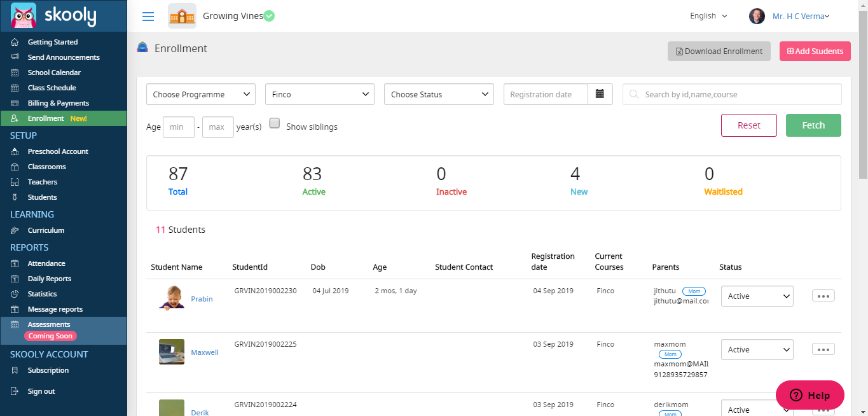The width and height of the screenshot is (868, 416).
Task: Focus the search by id, name, course field
Action: 732,94
